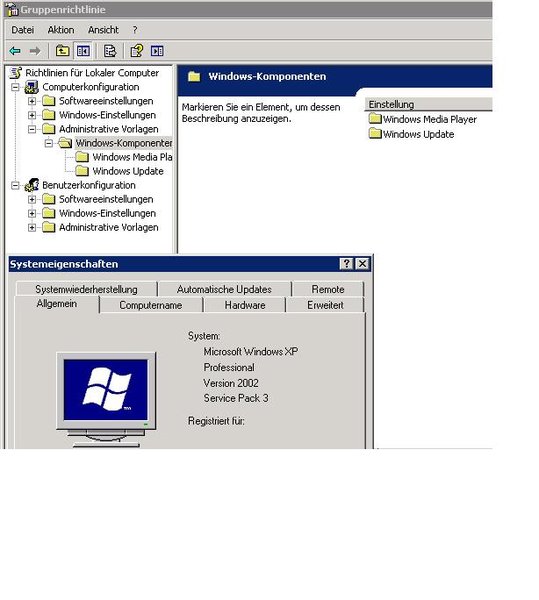Expand Softwareeinstellungen under Computerkonfiguration
The height and width of the screenshot is (600, 539).
pos(32,101)
